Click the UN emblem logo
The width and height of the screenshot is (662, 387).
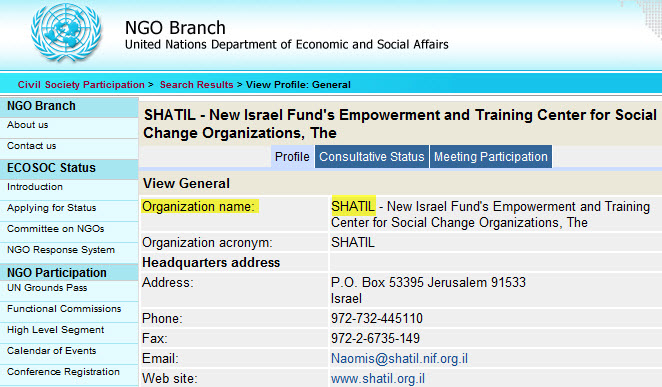click(x=66, y=32)
